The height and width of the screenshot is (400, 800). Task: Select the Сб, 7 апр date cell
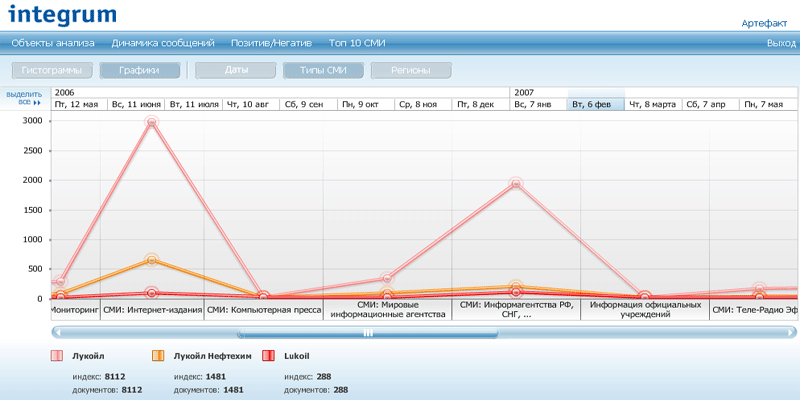pyautogui.click(x=711, y=105)
